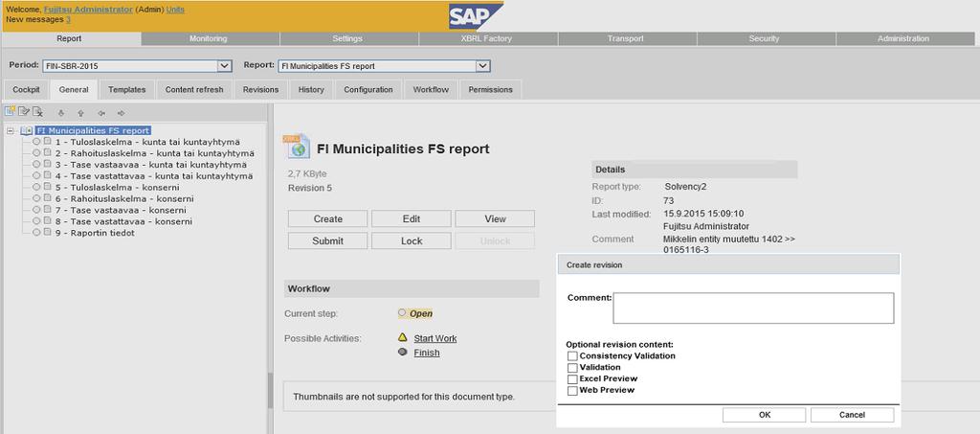The width and height of the screenshot is (980, 434).
Task: Click the View button
Action: point(495,218)
